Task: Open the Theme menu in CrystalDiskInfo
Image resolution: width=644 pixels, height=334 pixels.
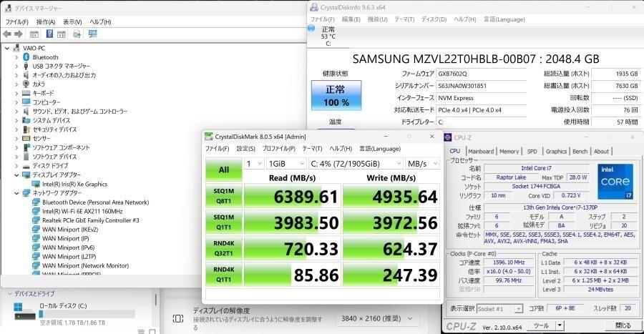Action: pos(404,19)
